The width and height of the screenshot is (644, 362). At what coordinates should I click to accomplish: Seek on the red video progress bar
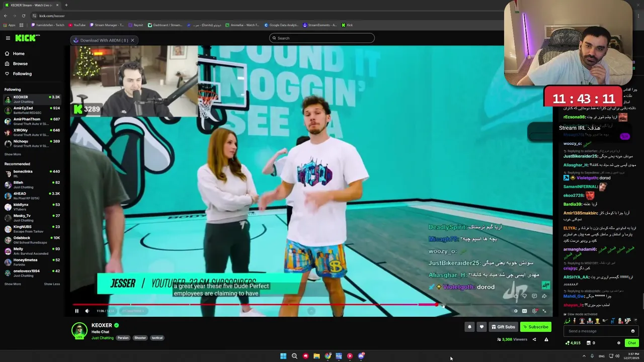[256, 304]
